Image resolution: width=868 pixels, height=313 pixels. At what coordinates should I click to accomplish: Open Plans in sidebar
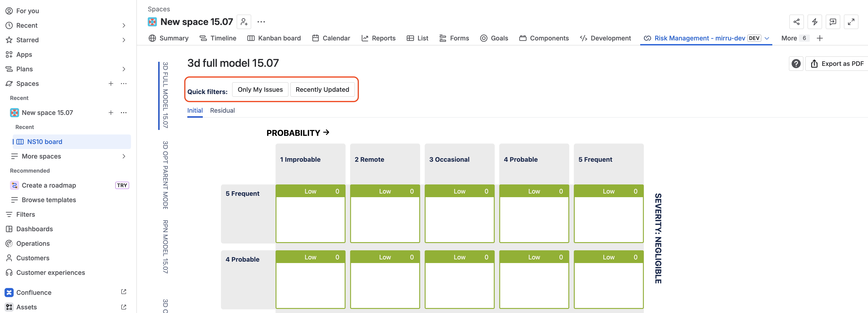coord(25,69)
